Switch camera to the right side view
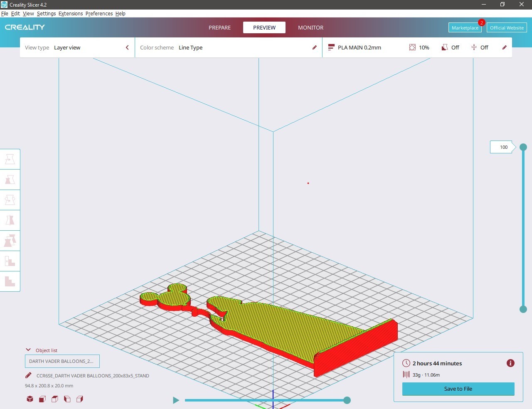 click(80, 399)
